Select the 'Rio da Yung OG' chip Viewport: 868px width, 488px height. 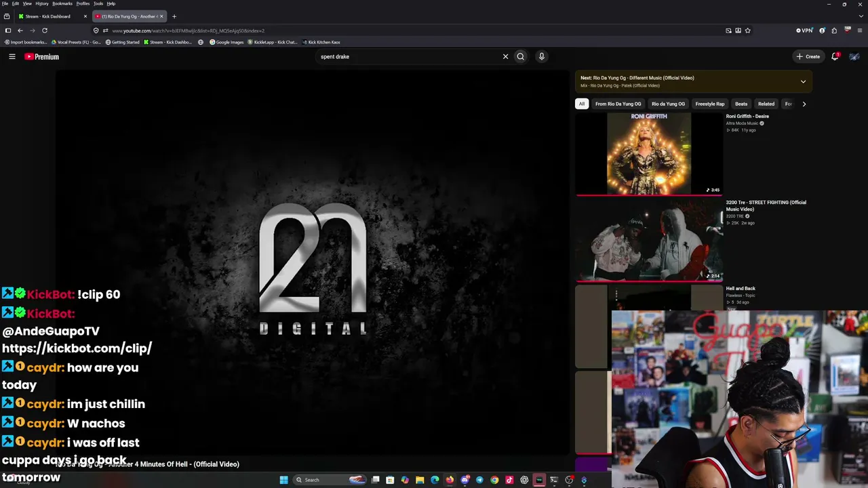click(668, 104)
